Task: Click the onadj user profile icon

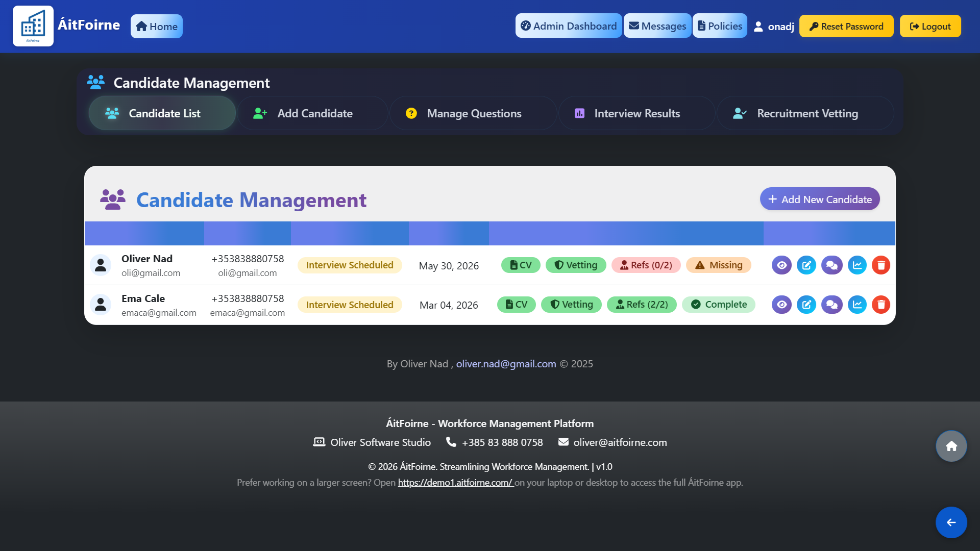Action: pyautogui.click(x=758, y=27)
